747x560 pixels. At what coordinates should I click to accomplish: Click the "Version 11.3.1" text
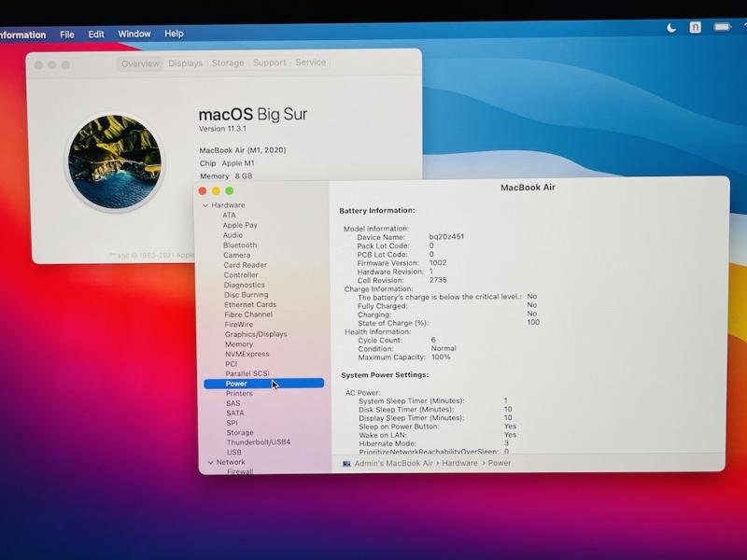(x=222, y=129)
